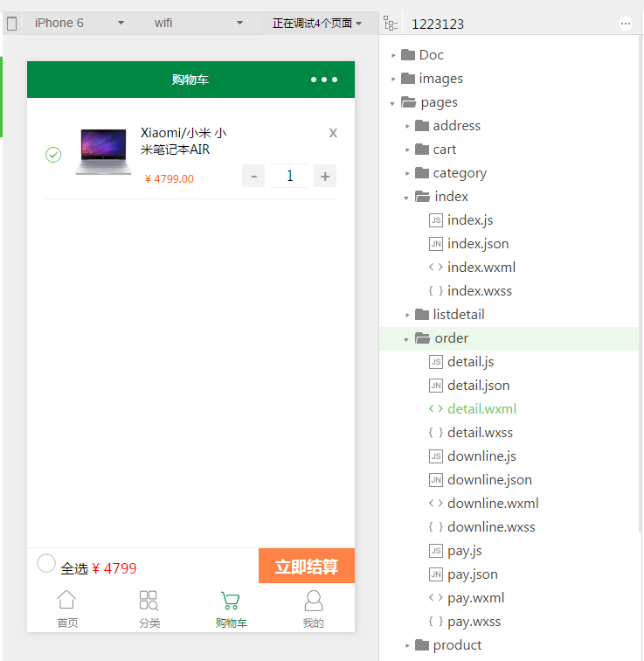This screenshot has height=661, width=644.
Task: Switch to the 我的 profile tab
Action: tap(314, 609)
